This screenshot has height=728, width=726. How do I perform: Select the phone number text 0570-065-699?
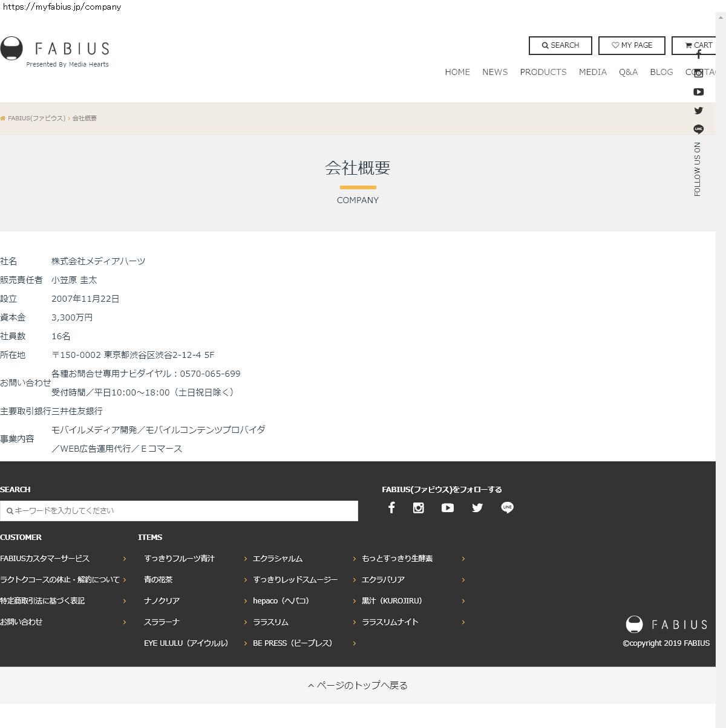210,374
